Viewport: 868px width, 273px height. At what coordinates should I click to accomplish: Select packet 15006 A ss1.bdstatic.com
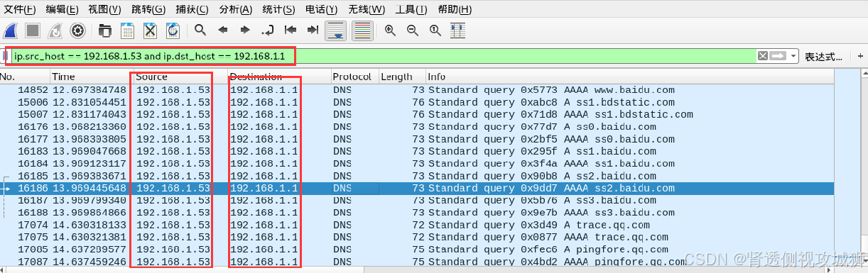416,102
